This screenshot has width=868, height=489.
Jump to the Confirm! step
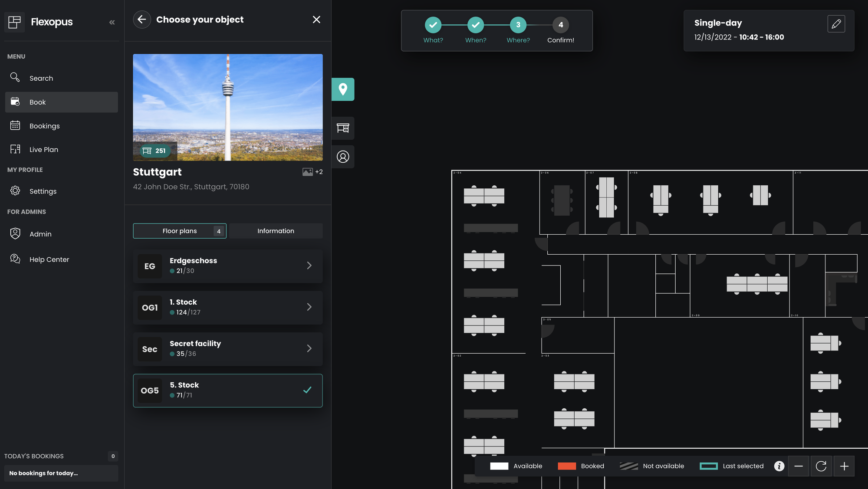(560, 25)
